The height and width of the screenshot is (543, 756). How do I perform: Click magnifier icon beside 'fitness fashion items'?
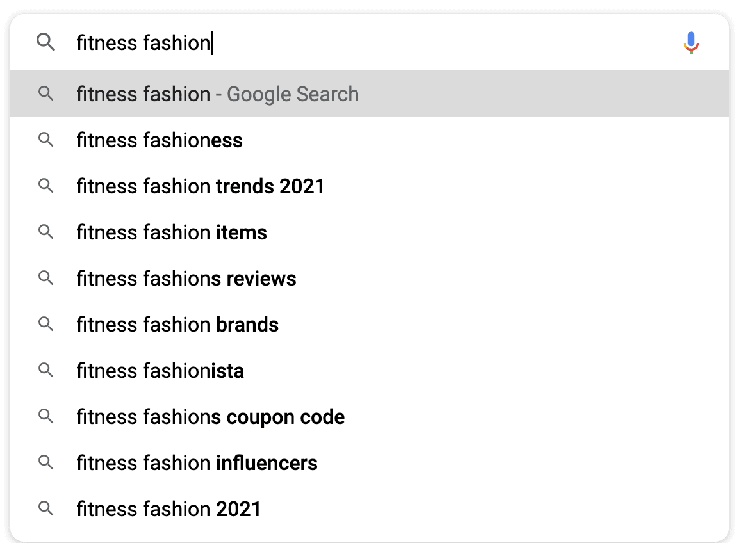click(x=45, y=232)
